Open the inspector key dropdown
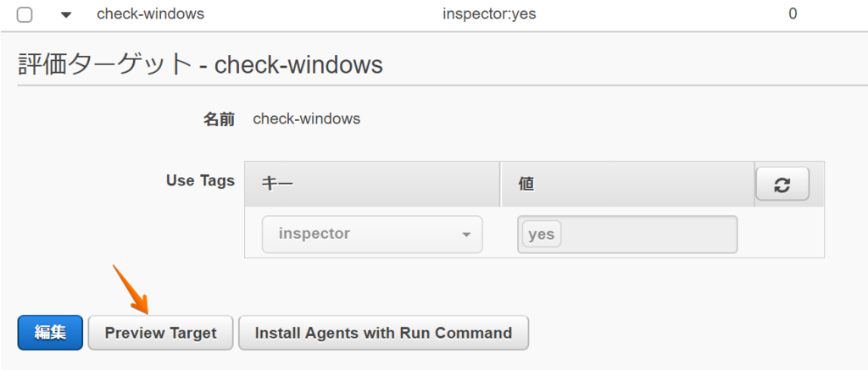The image size is (868, 370). point(372,235)
